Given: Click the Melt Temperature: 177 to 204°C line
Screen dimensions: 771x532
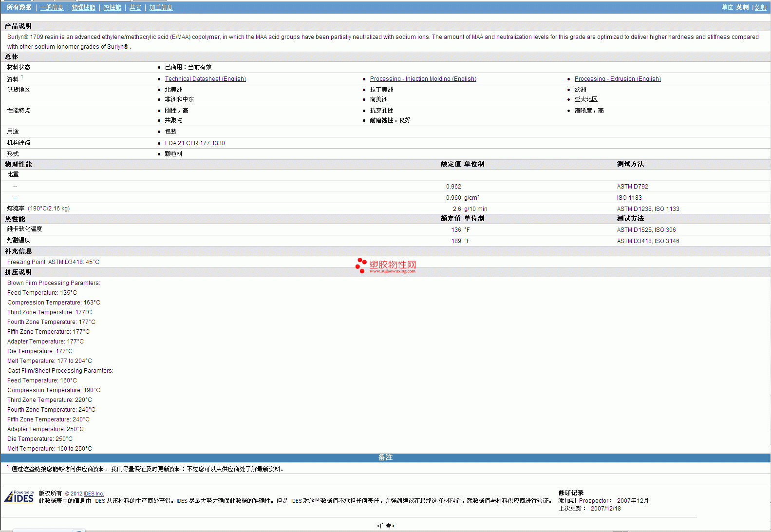Looking at the screenshot, I should tap(50, 361).
